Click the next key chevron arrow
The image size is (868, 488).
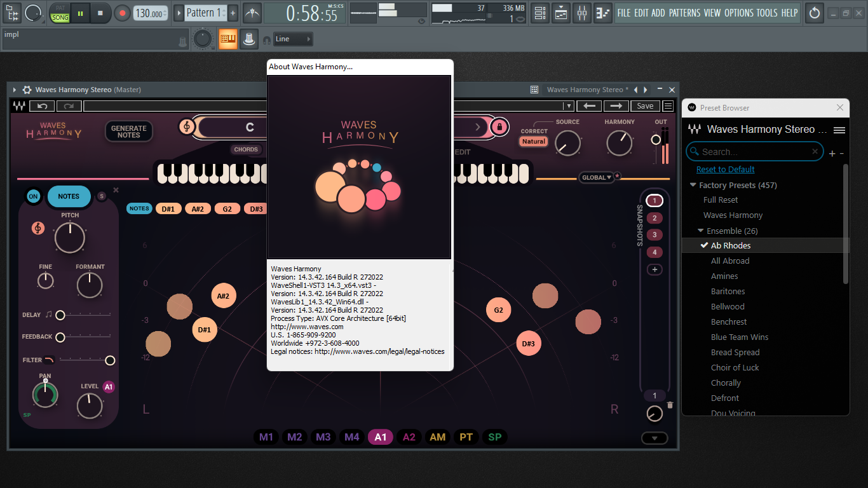[478, 127]
